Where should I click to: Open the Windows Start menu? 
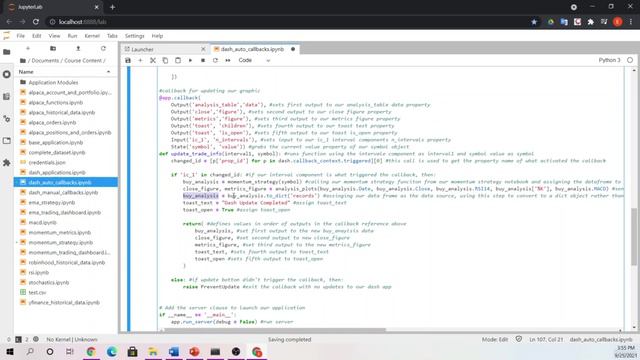pyautogui.click(x=10, y=351)
